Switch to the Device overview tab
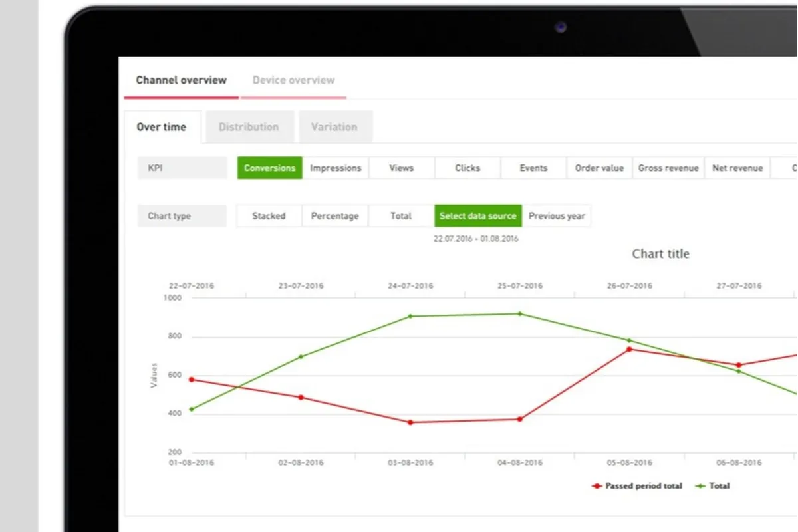Viewport: 798px width, 532px height. tap(293, 80)
